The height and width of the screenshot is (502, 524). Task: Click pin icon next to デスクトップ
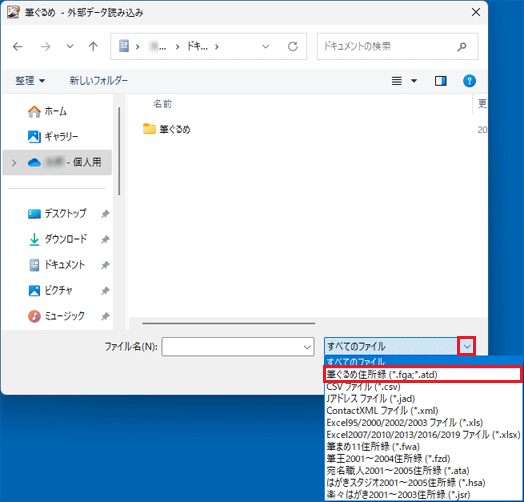(x=105, y=214)
